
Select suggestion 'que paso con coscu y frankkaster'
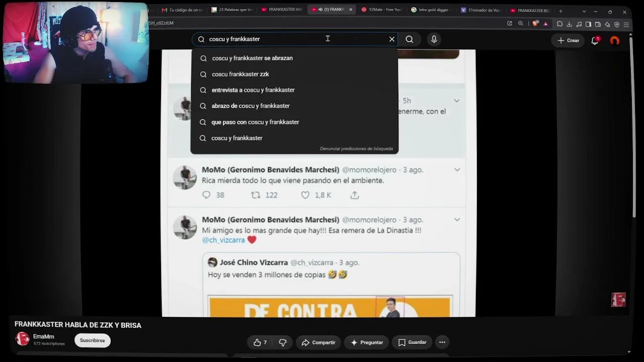[x=294, y=122]
